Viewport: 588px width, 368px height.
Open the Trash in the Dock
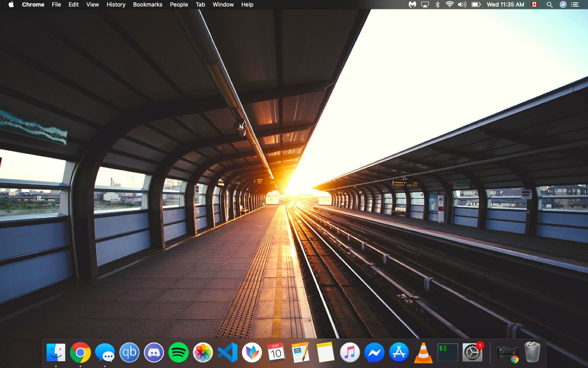532,352
